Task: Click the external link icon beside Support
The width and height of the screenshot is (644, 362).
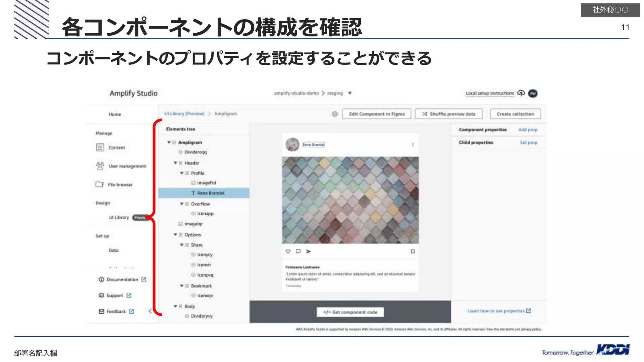Action: [129, 295]
